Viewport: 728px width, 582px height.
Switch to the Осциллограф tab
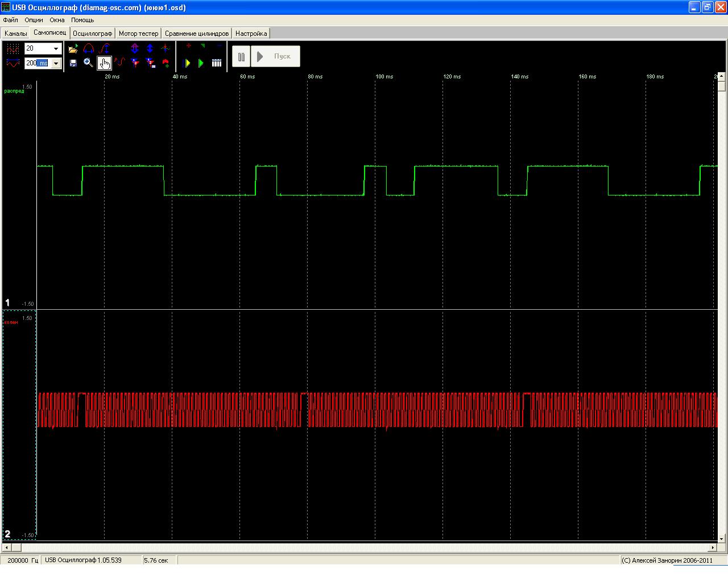[x=92, y=34]
